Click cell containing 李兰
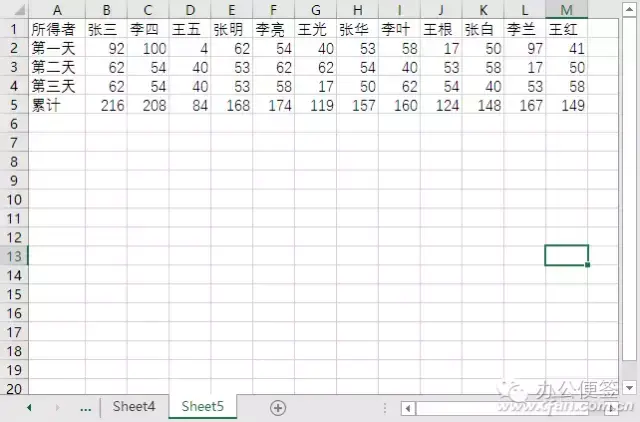Screen dimensions: 640x422 [525, 29]
